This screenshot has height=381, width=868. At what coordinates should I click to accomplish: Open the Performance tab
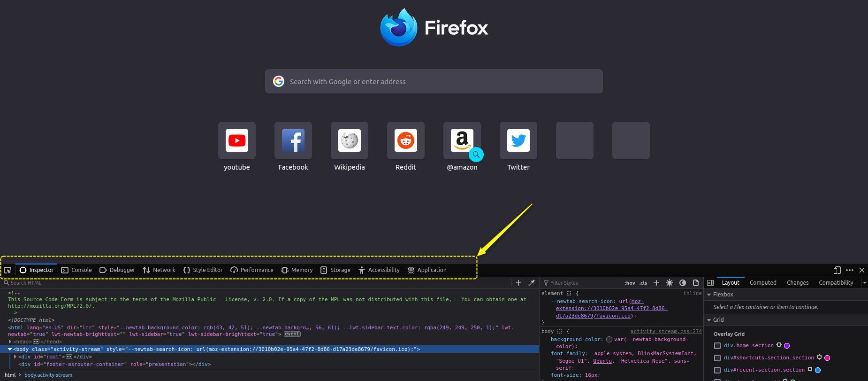click(x=252, y=270)
